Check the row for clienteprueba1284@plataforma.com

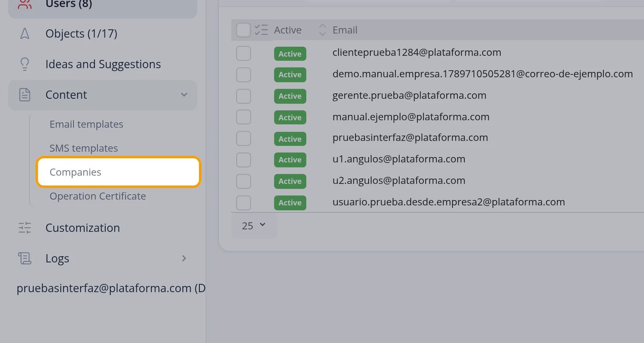coord(243,53)
